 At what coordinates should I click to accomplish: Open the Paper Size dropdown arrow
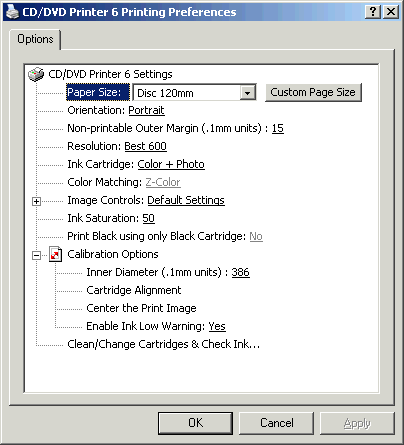247,93
